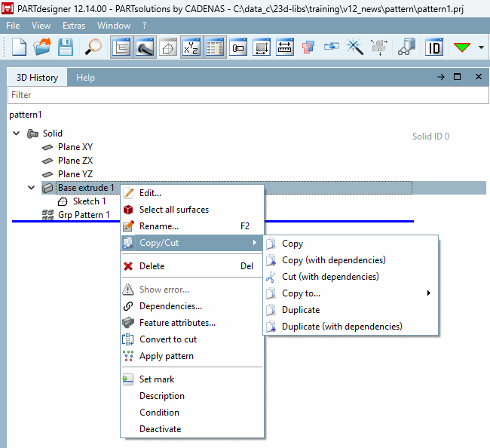Choose Set mark in context menu
Viewport: 490px width, 448px height.
tap(192, 379)
